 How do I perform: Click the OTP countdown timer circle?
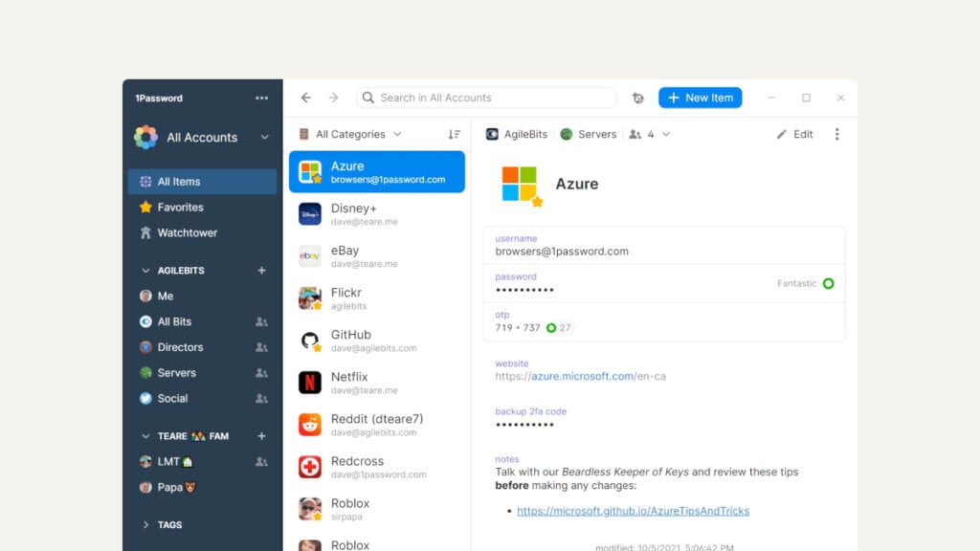click(551, 328)
